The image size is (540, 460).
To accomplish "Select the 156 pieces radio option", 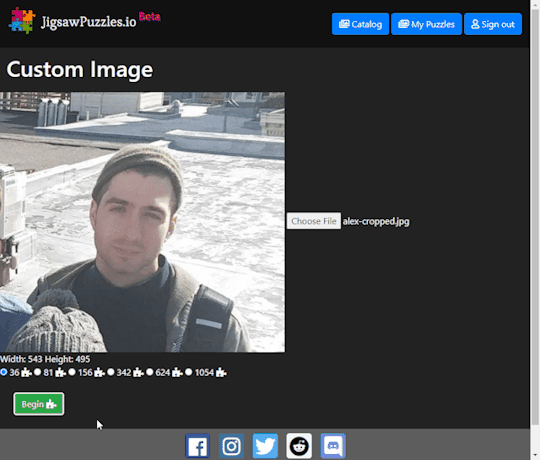I will click(x=72, y=372).
